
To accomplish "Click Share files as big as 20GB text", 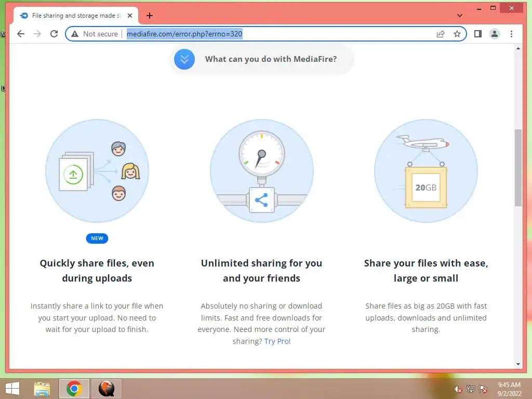I will 426,317.
